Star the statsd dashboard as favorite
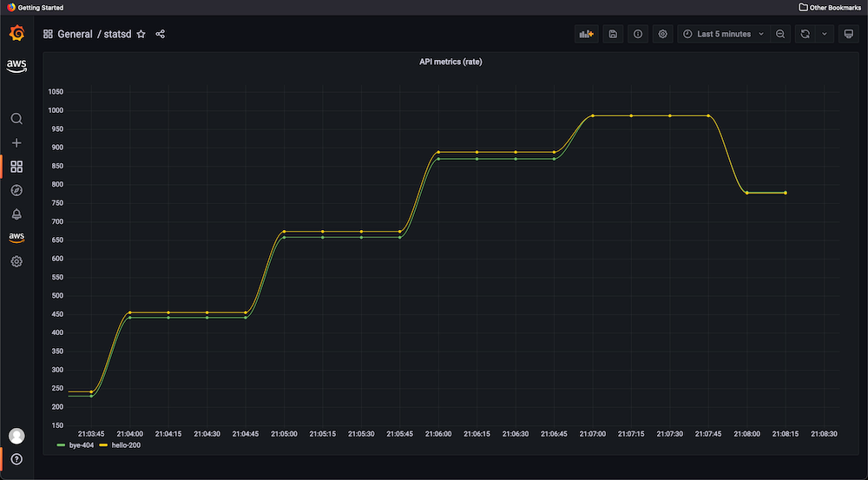 tap(141, 34)
